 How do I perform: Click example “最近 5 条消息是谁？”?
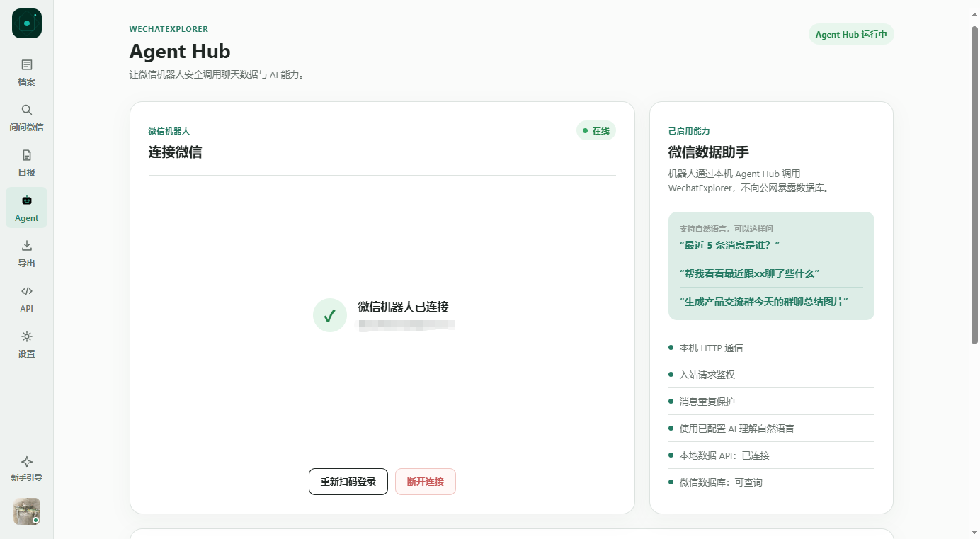click(729, 245)
